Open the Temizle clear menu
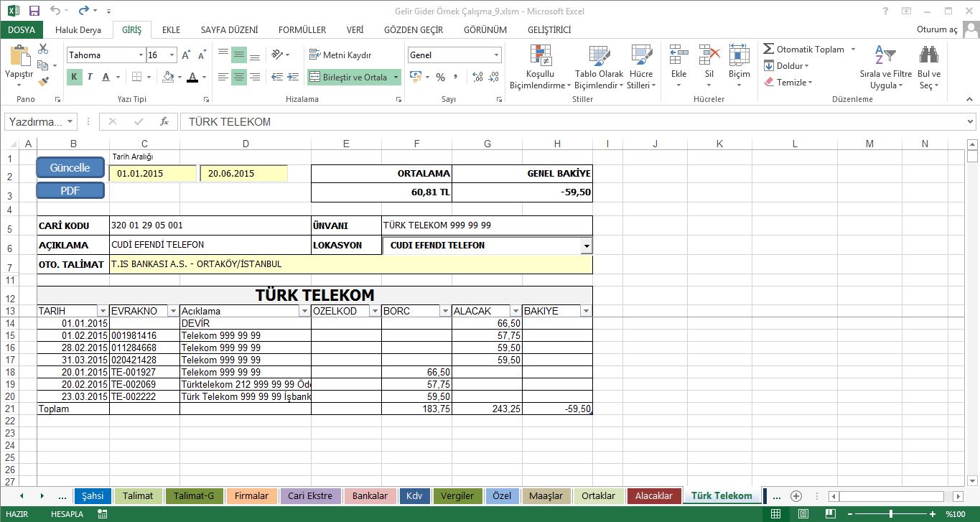The width and height of the screenshot is (980, 522). pyautogui.click(x=788, y=82)
